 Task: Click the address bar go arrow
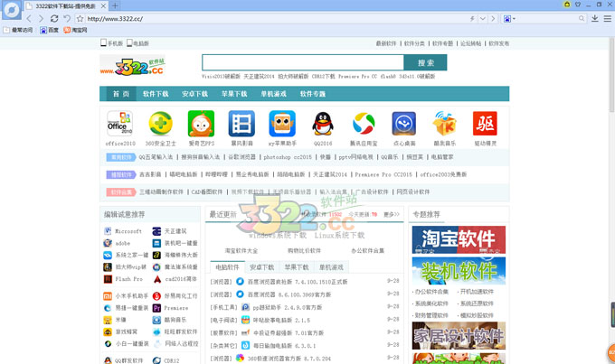(493, 18)
